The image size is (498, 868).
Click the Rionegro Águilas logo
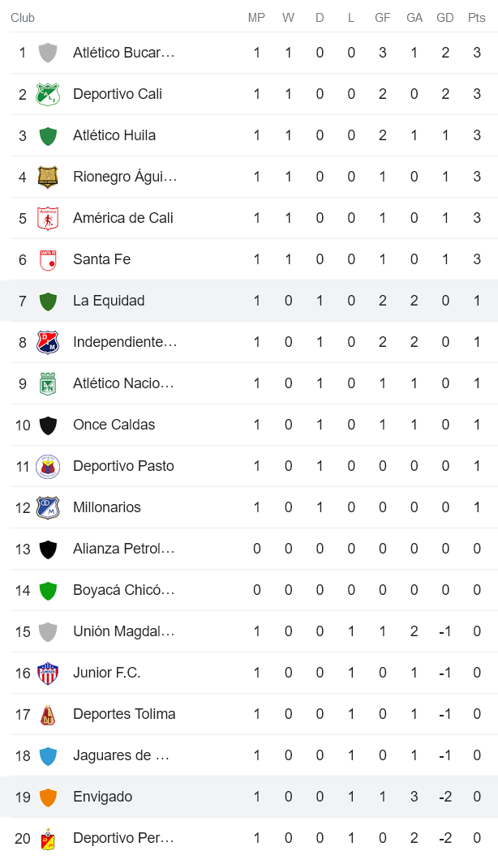[48, 177]
